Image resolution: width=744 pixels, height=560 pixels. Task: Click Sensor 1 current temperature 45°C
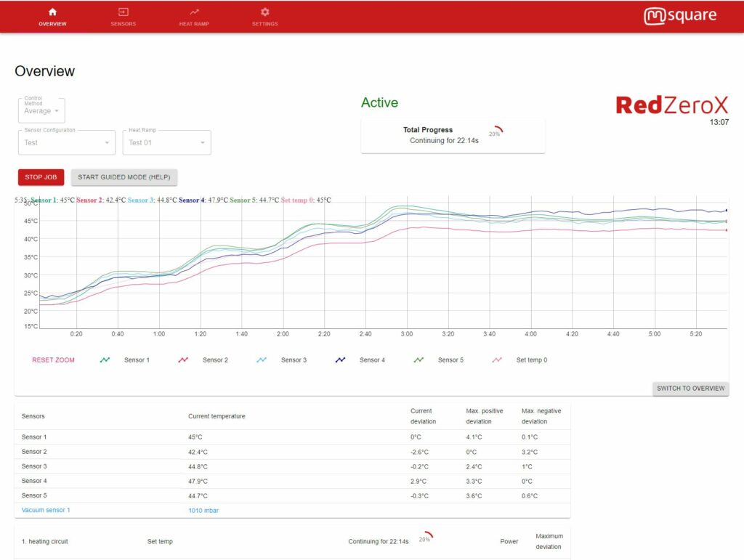(x=195, y=437)
